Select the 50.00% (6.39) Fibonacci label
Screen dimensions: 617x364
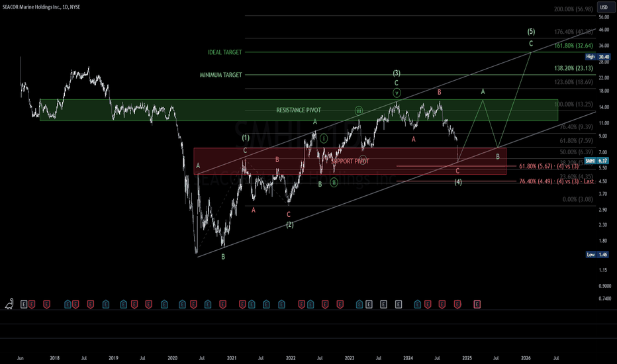tap(576, 152)
